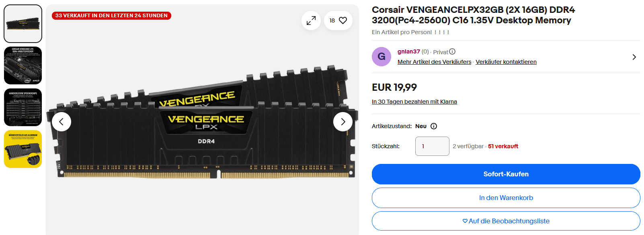644x235 pixels.
Task: Open Mehr Artikel des Verkäufers link
Action: pos(434,62)
